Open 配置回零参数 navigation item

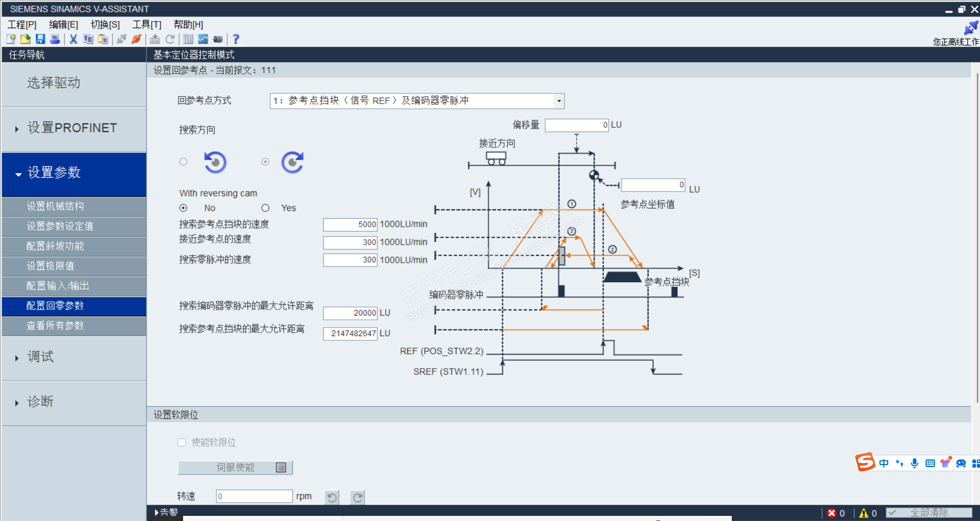point(74,306)
